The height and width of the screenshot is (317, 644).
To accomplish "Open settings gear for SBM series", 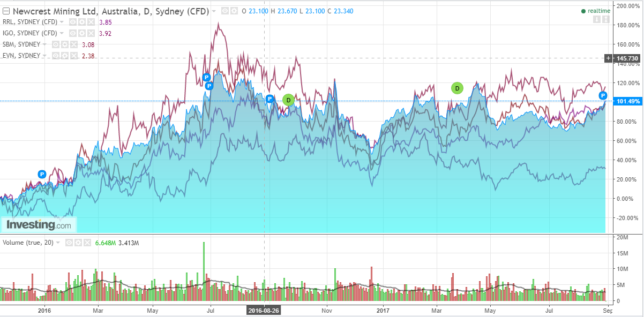I will coord(64,44).
